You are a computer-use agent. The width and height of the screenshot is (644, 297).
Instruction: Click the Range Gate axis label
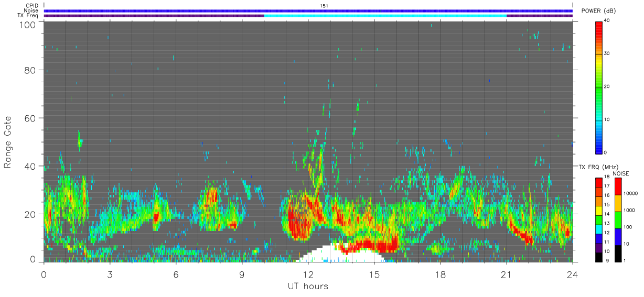pos(8,141)
